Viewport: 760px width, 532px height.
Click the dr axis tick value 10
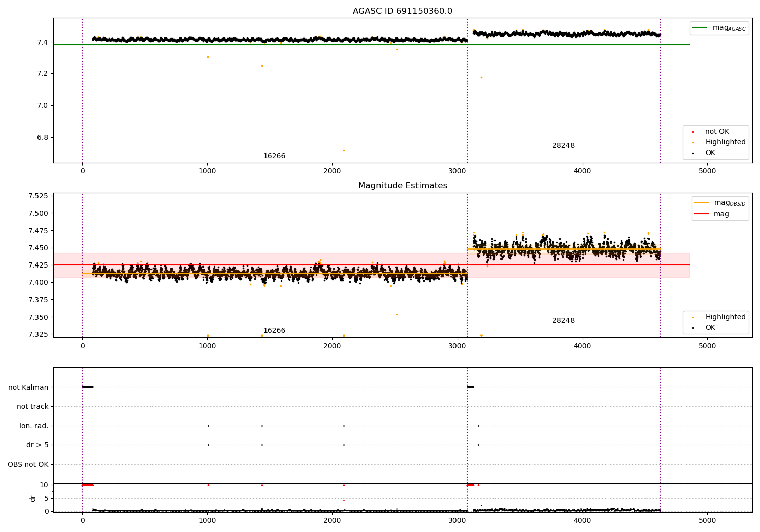44,485
